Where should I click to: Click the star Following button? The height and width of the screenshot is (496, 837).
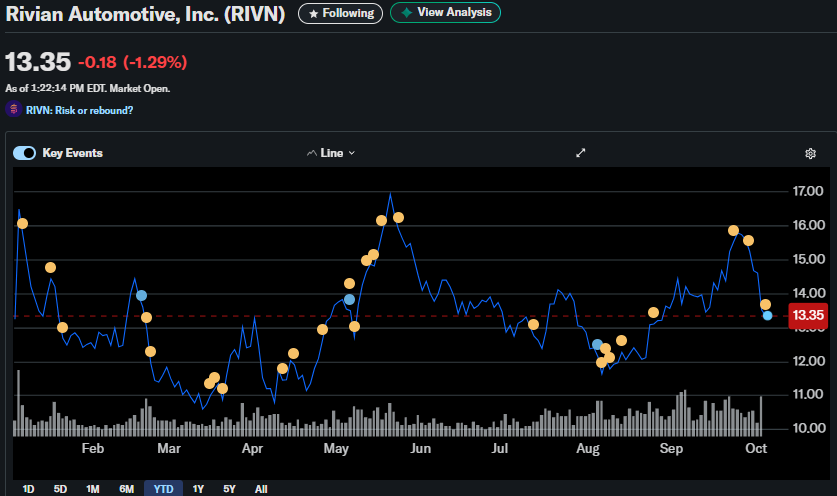341,13
